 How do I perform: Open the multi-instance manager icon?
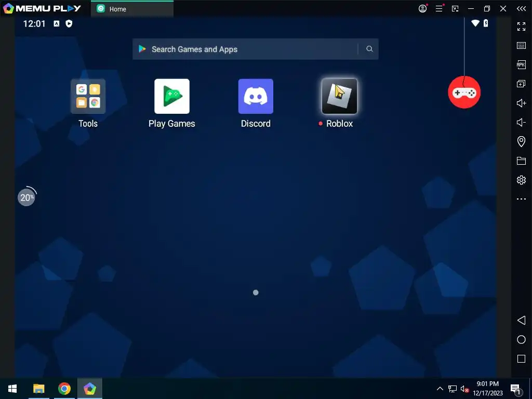click(521, 84)
